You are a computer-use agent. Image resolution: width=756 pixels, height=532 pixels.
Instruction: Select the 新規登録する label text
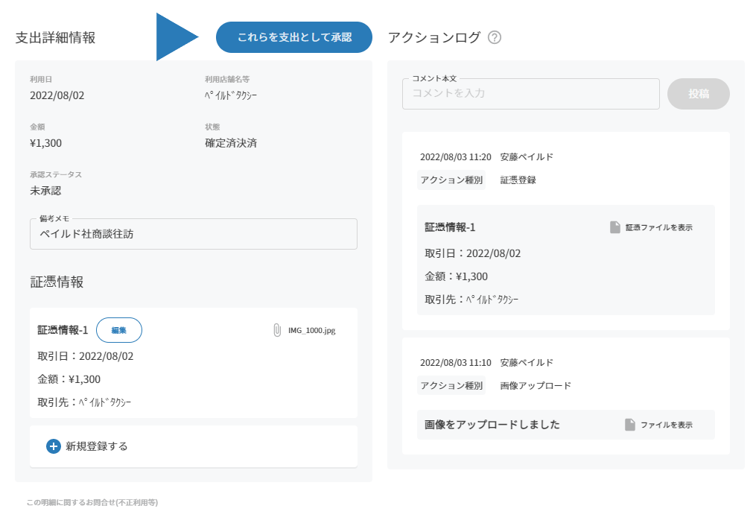point(97,446)
